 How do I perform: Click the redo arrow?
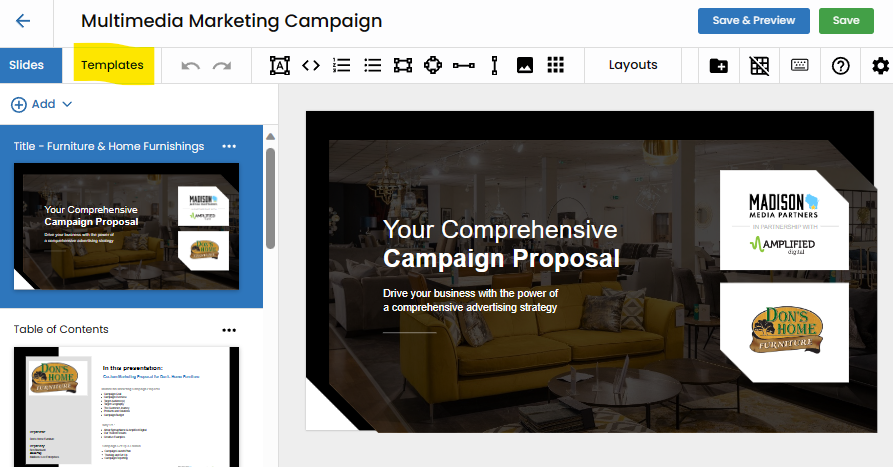pos(221,66)
